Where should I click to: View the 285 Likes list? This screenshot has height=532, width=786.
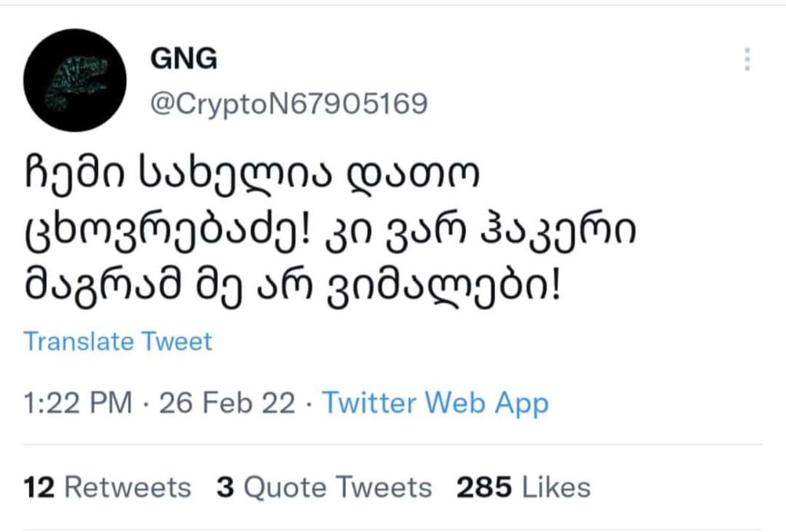pos(523,487)
